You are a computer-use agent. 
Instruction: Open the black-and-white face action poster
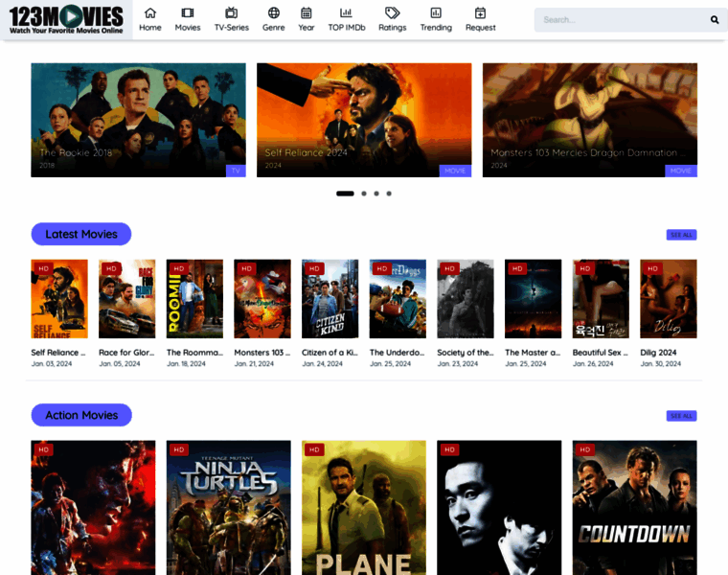[x=499, y=508]
